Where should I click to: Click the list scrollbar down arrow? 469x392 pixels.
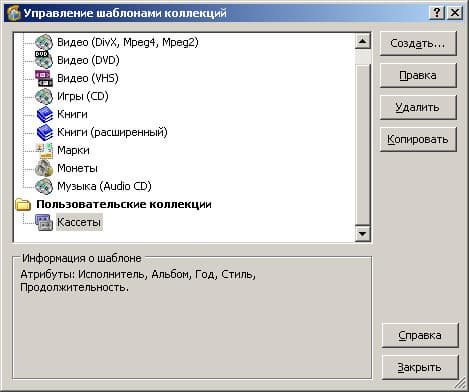[x=363, y=233]
